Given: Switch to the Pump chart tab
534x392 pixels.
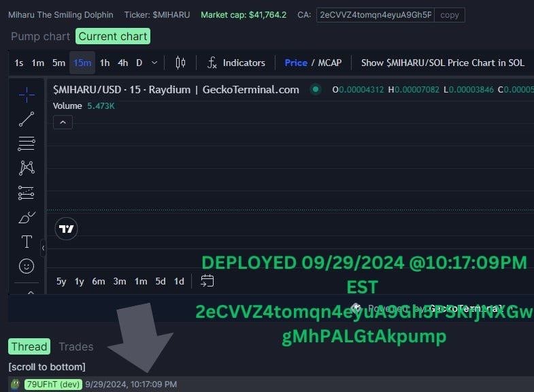Looking at the screenshot, I should [40, 37].
